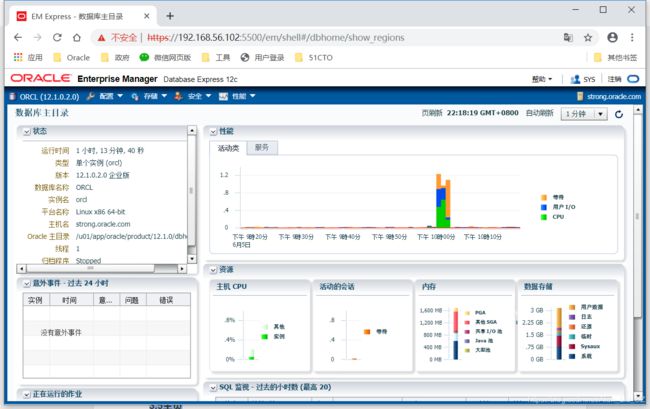Click the Status panel scroll-left arrow
Viewport: 650px width, 409px height.
21,269
